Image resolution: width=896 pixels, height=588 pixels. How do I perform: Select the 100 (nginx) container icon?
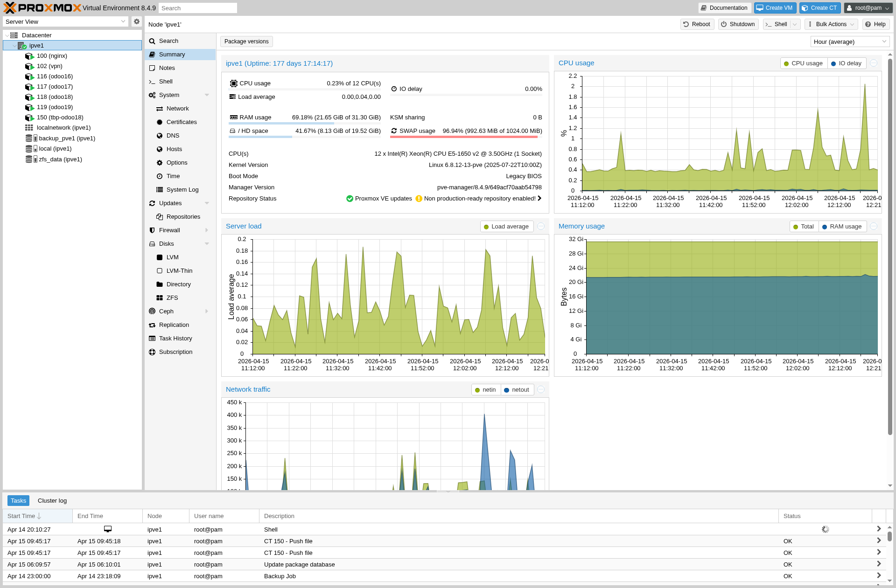29,56
